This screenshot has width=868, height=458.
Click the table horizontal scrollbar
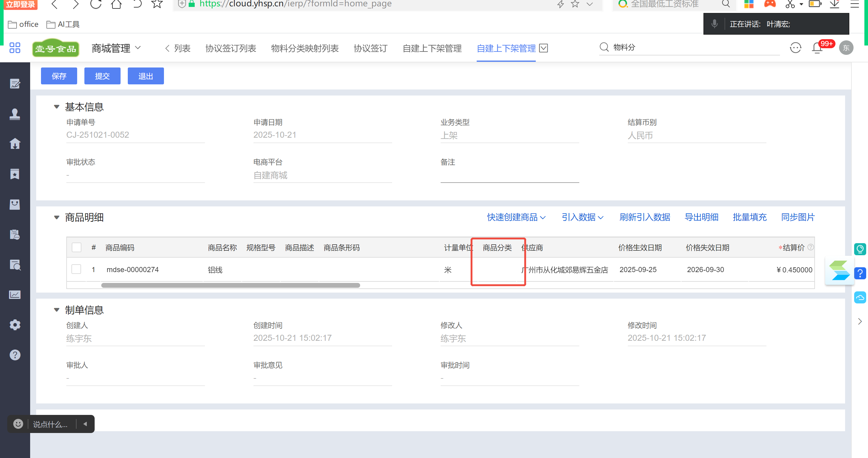click(x=231, y=285)
